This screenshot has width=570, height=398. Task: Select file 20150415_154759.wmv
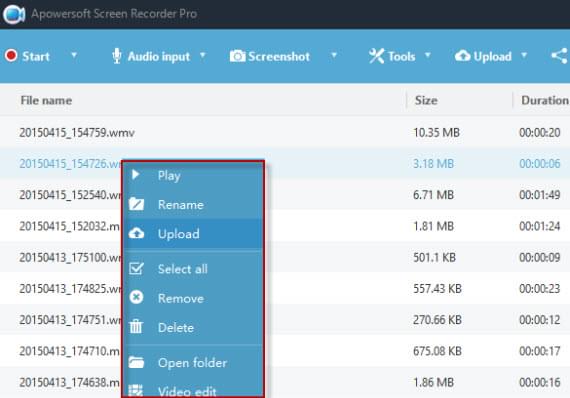77,132
